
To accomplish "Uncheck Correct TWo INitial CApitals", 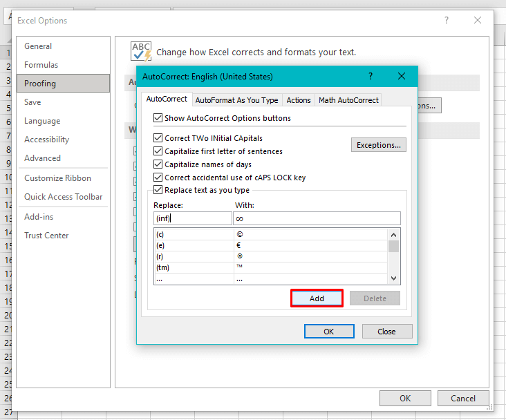I will pos(158,138).
